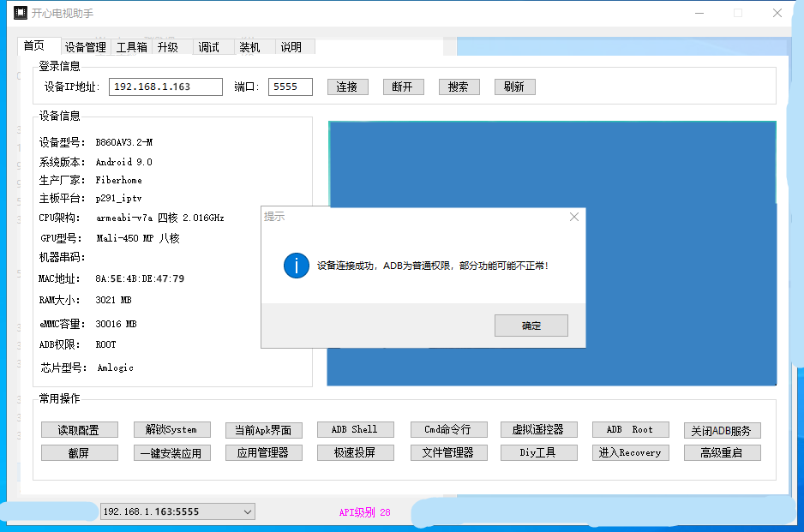Click the 开心电视助手 app icon in title bar
Image resolution: width=804 pixels, height=532 pixels.
point(21,13)
